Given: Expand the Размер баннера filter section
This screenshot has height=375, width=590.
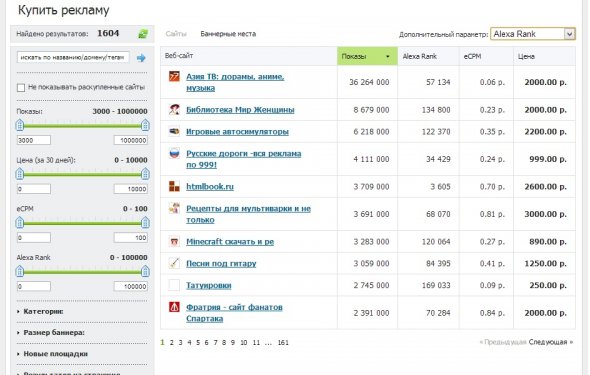Looking at the screenshot, I should (x=53, y=332).
